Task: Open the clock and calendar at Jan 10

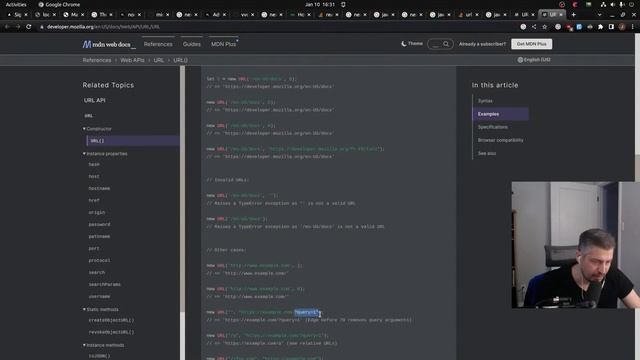Action: [x=320, y=4]
